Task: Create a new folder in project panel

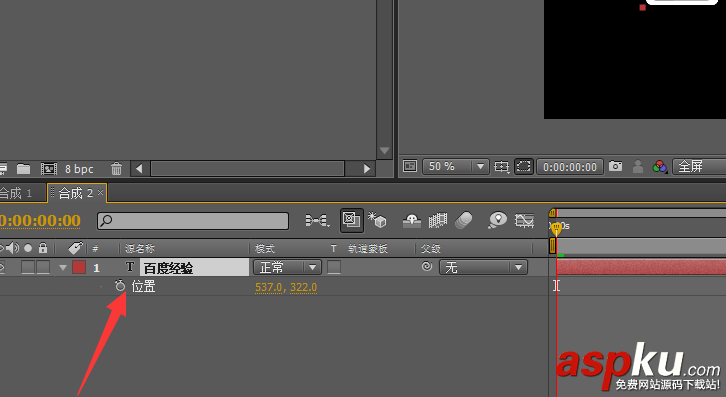Action: tap(23, 169)
